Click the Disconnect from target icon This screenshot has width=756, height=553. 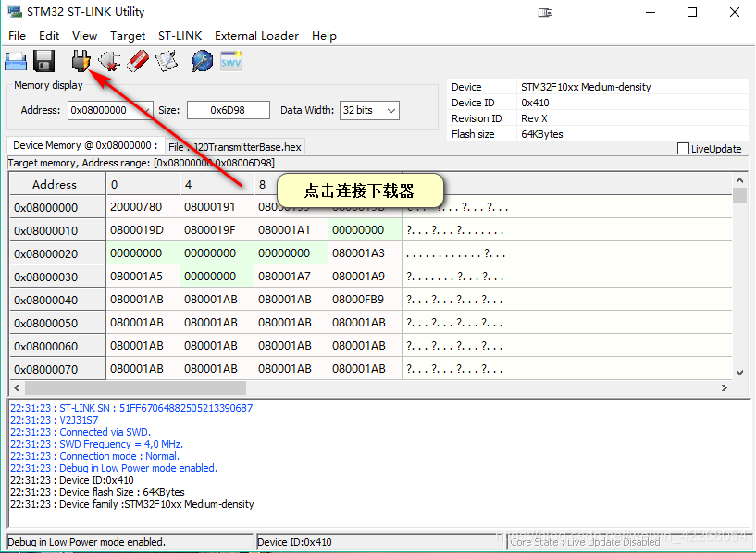109,61
